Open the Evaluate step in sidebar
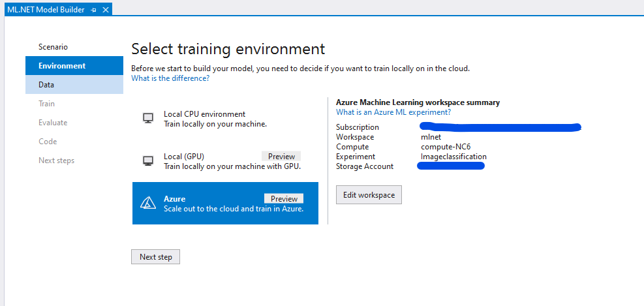The image size is (644, 306). [x=53, y=123]
